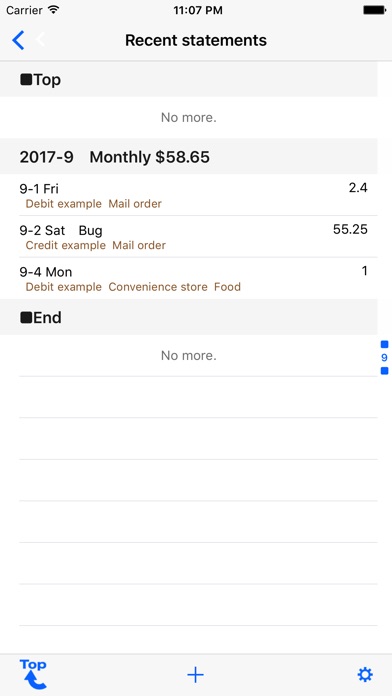Tap the 55.25 amount value
This screenshot has height=696, width=392.
click(x=350, y=229)
